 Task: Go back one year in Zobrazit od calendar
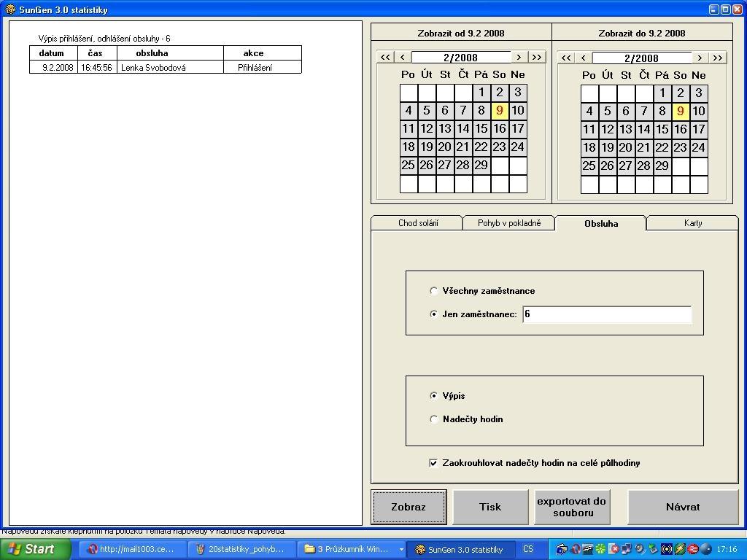(x=385, y=57)
